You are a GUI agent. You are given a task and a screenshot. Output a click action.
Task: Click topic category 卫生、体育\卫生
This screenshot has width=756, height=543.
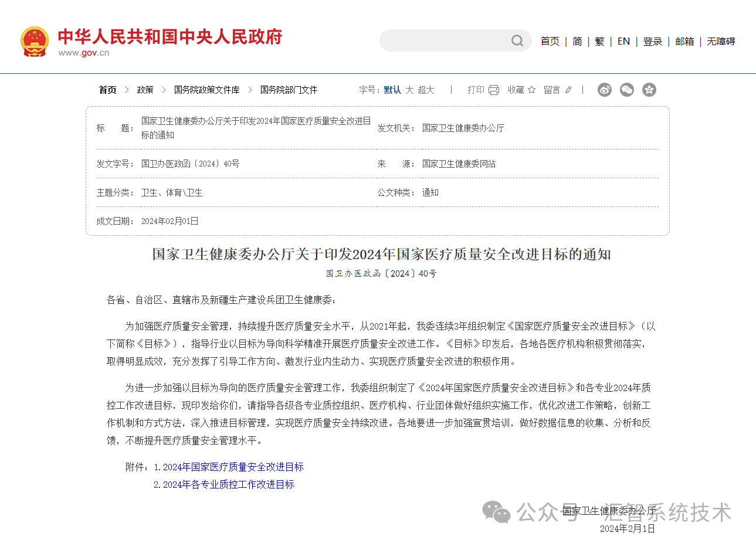click(x=172, y=192)
